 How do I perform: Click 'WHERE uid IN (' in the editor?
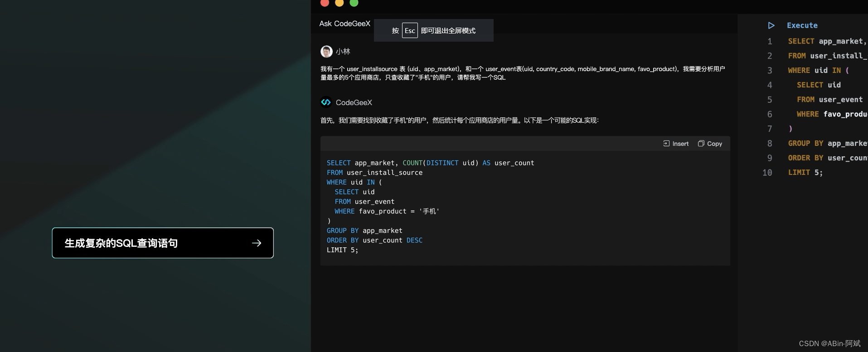[x=818, y=70]
